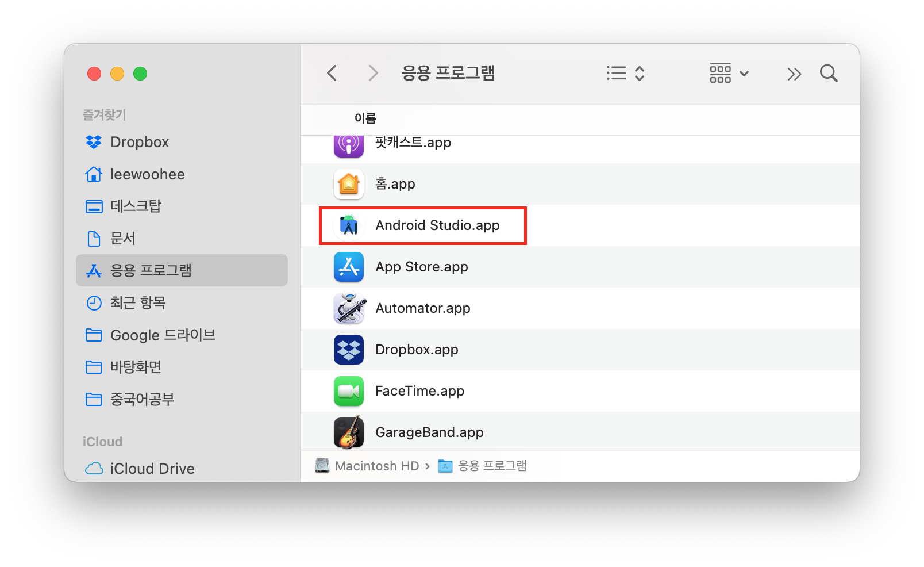Screen dimensions: 924x567
Task: Click 응용 프로그램 folder in path bar
Action: tap(482, 466)
